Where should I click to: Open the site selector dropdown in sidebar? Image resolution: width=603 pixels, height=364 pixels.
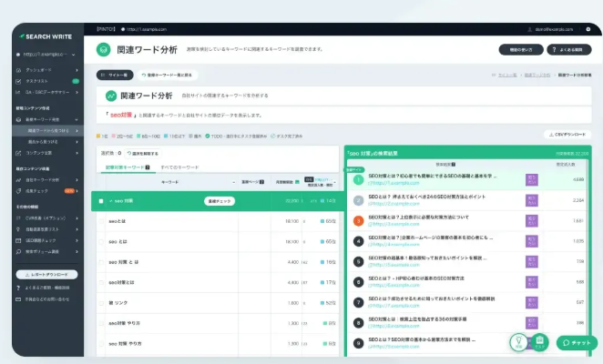coord(46,55)
